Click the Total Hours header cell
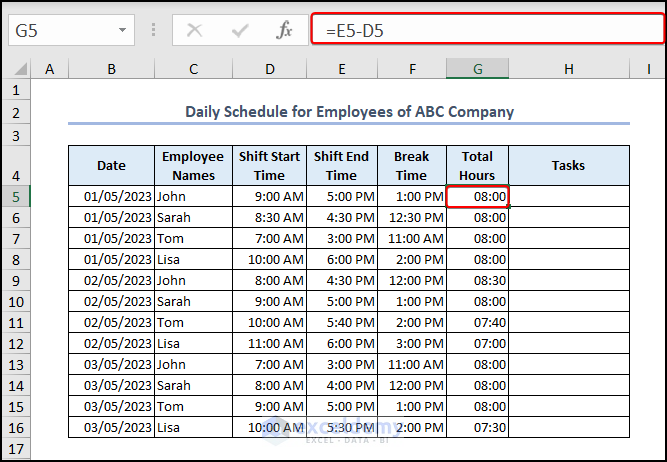Image resolution: width=667 pixels, height=462 pixels. click(477, 165)
